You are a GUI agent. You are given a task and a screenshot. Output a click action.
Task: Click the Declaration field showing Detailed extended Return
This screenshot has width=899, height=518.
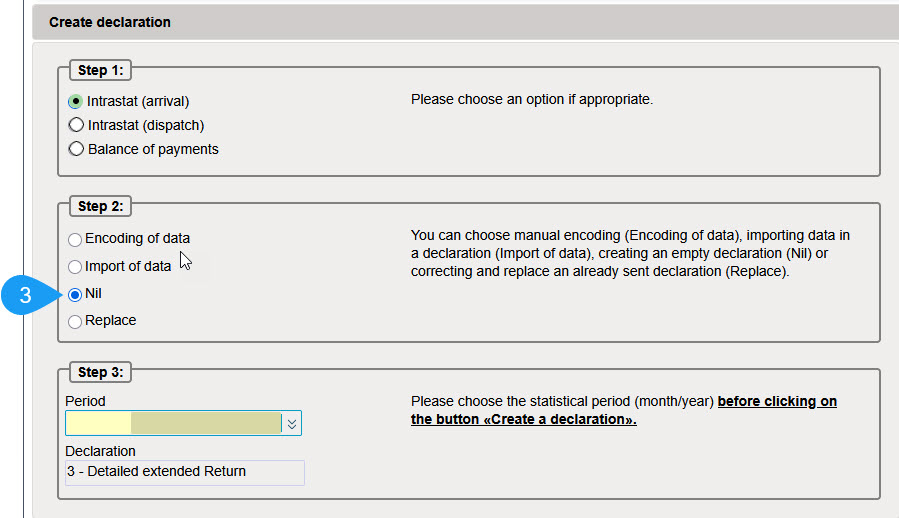pyautogui.click(x=185, y=472)
